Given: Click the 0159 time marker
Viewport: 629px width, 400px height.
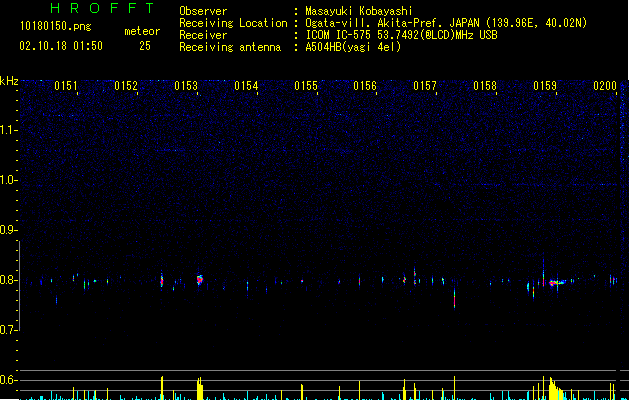Looking at the screenshot, I should [545, 86].
